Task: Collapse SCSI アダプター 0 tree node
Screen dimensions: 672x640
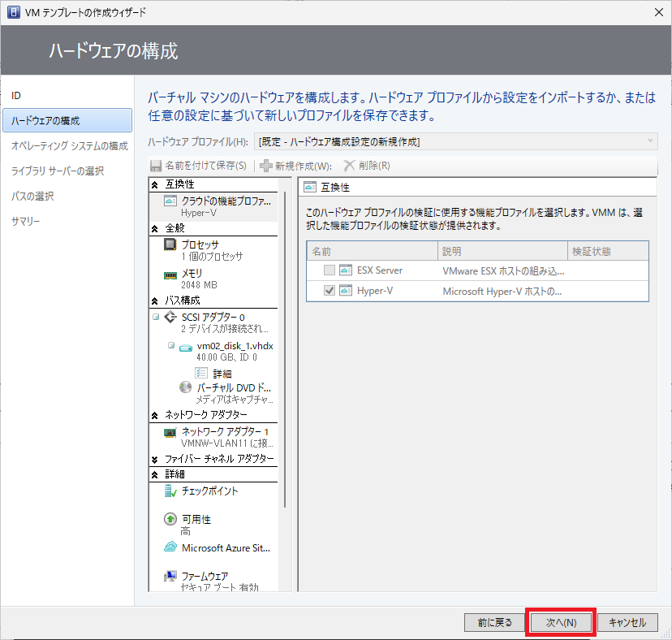Action: (156, 317)
